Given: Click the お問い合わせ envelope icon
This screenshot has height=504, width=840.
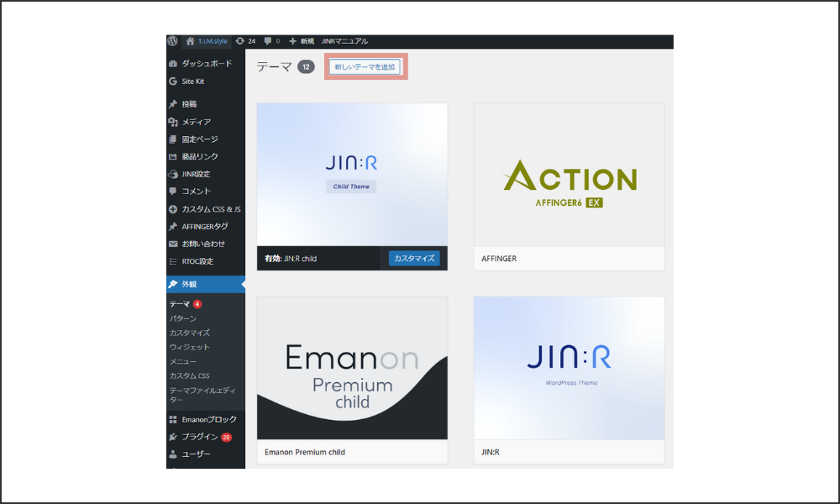Looking at the screenshot, I should (173, 244).
